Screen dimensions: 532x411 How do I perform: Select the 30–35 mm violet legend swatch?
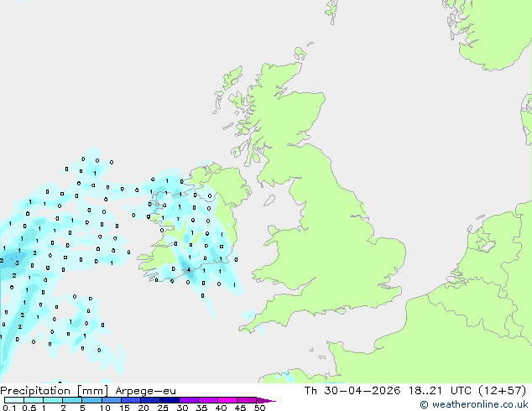(189, 400)
